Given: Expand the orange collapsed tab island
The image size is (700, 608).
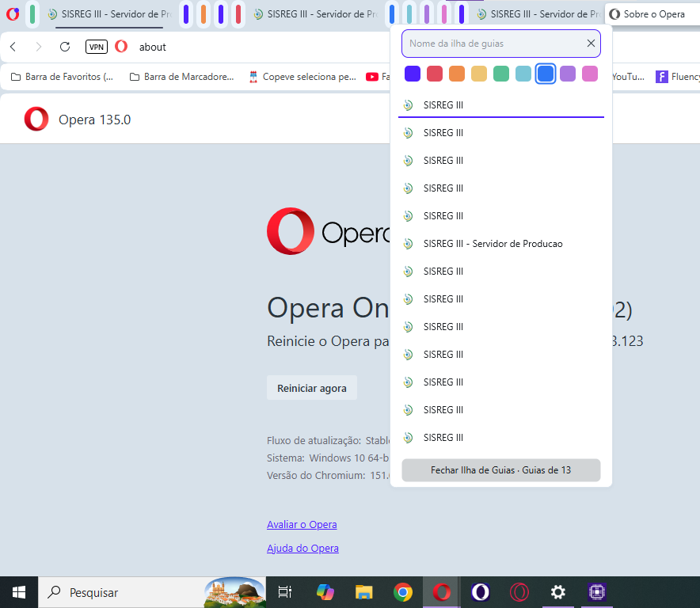Looking at the screenshot, I should tap(204, 14).
